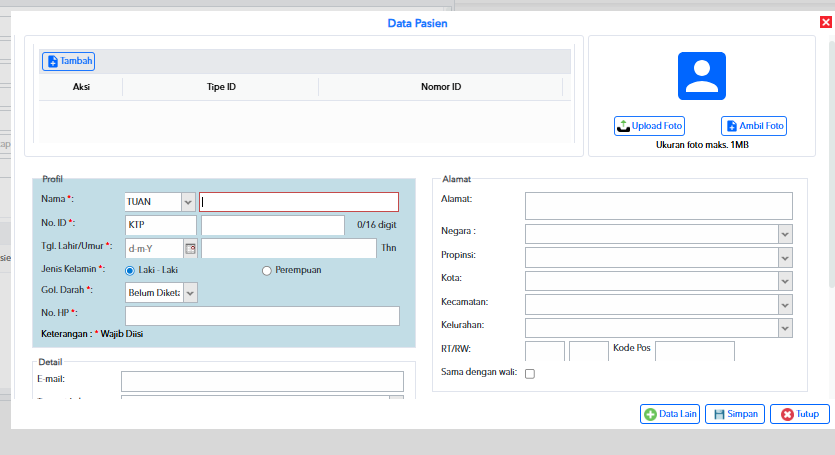Image resolution: width=835 pixels, height=455 pixels.
Task: Click the patient photo avatar placeholder
Action: pos(701,76)
